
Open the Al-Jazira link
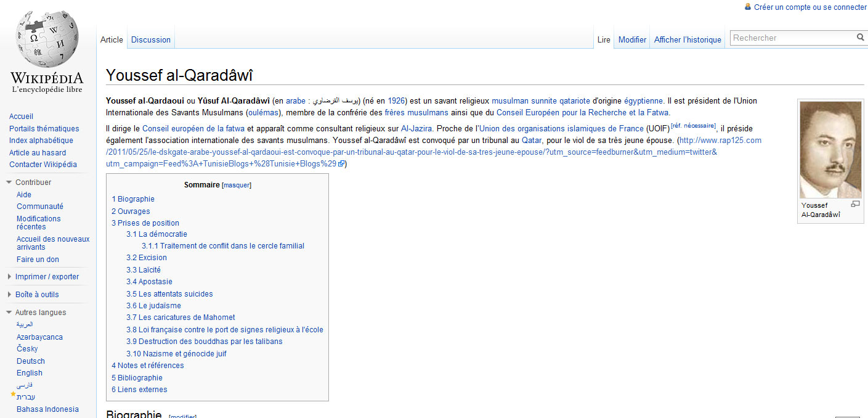tap(416, 129)
